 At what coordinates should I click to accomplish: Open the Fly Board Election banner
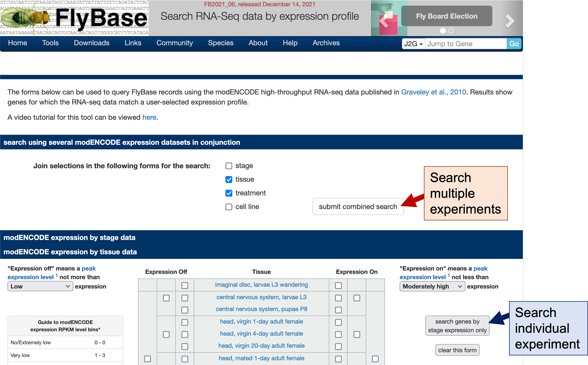click(x=447, y=16)
